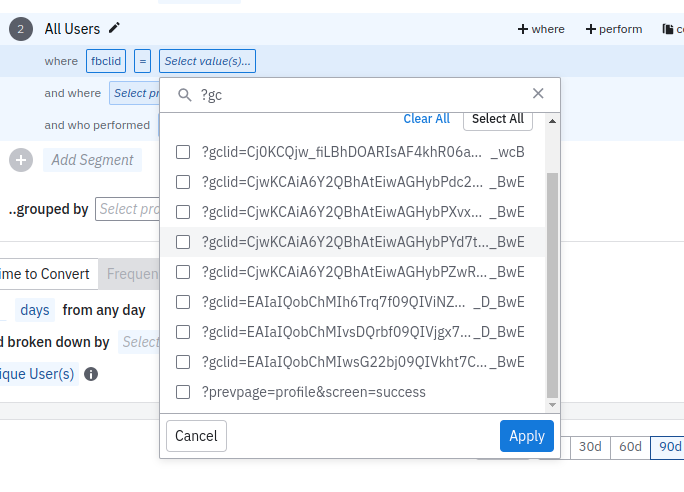Click segment number 2 badge
This screenshot has width=684, height=492.
(x=21, y=29)
